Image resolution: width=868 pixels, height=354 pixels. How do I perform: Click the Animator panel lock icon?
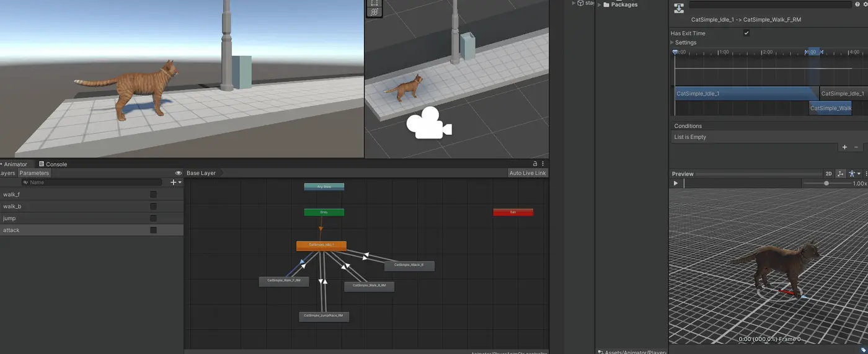point(535,164)
